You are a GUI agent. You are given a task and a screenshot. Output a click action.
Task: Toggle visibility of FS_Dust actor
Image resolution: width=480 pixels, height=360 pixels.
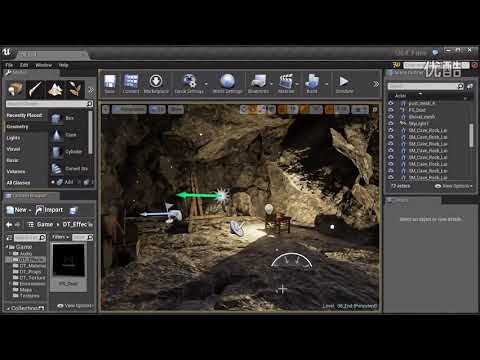(x=391, y=110)
